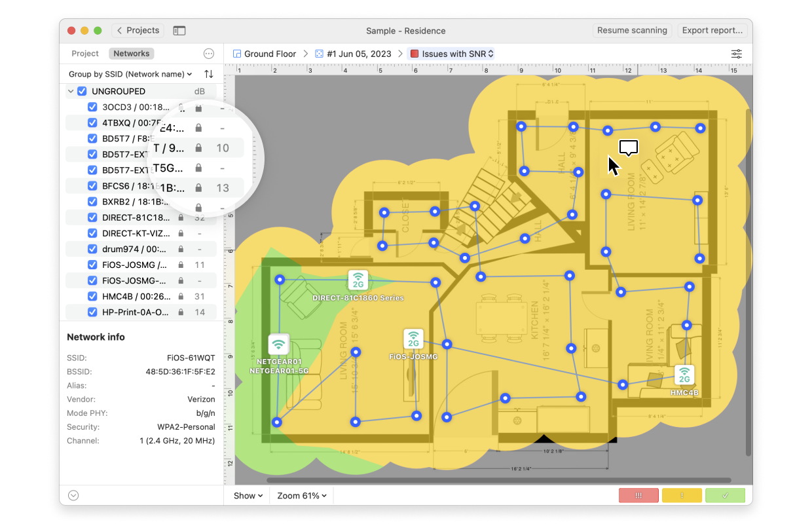Toggle the UNGROUPED group checkbox

[82, 91]
